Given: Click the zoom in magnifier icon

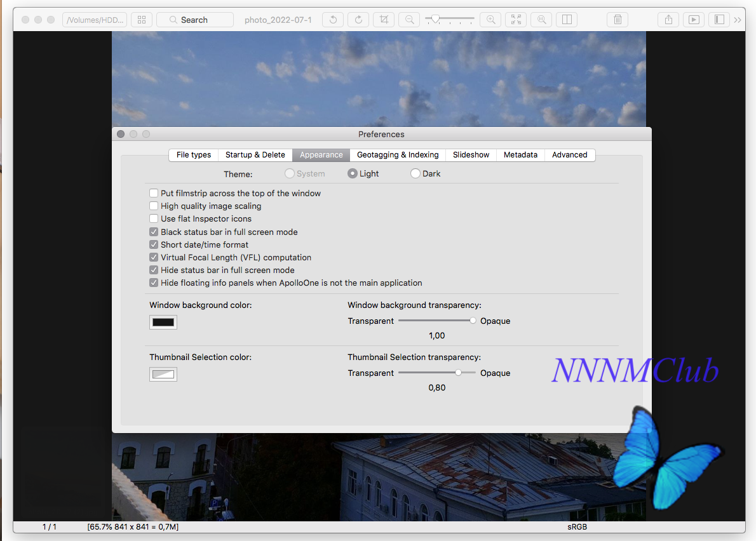Looking at the screenshot, I should point(491,20).
